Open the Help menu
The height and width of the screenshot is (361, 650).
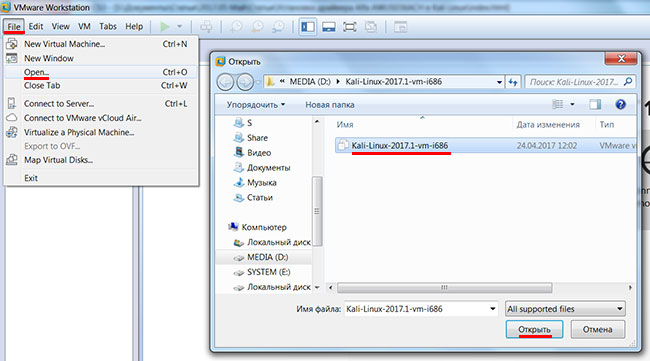coord(134,27)
